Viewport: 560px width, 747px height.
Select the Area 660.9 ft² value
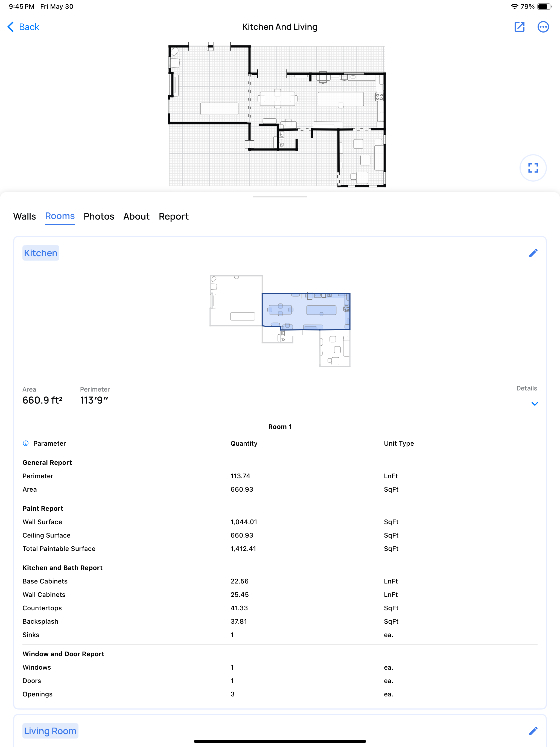42,400
